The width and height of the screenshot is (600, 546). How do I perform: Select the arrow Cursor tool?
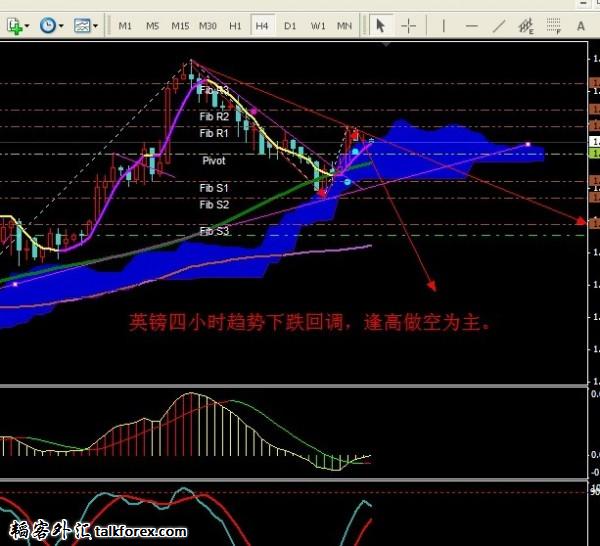coord(380,26)
